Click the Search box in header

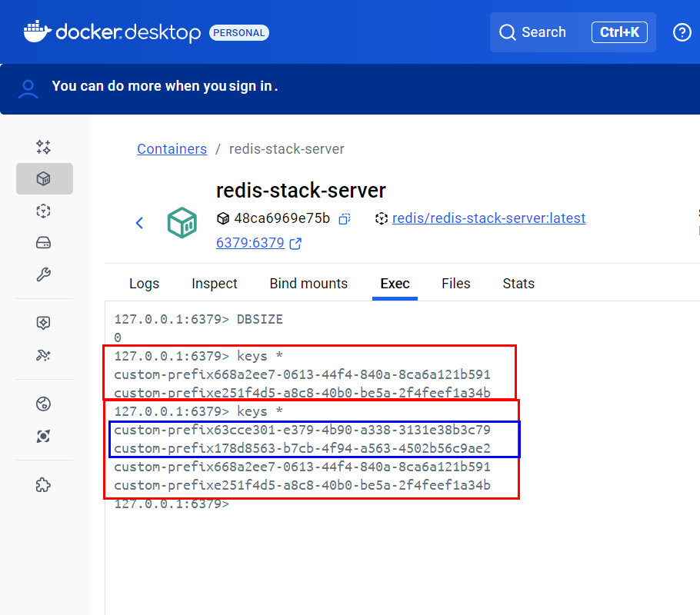pos(572,32)
